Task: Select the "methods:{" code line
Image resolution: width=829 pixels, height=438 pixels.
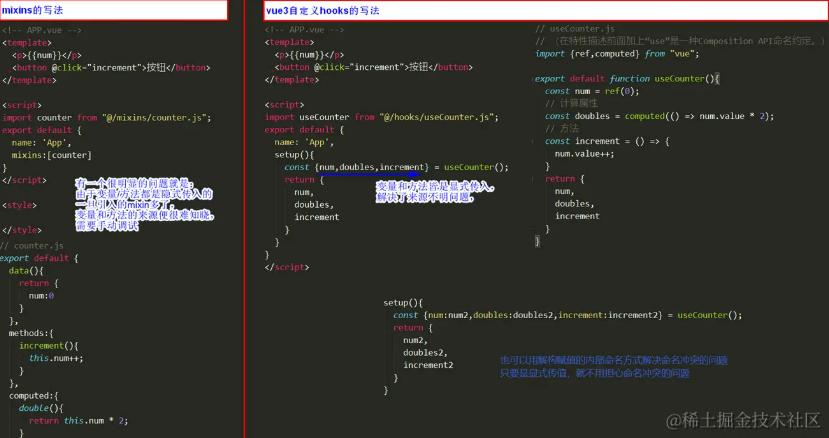Action: tap(31, 333)
